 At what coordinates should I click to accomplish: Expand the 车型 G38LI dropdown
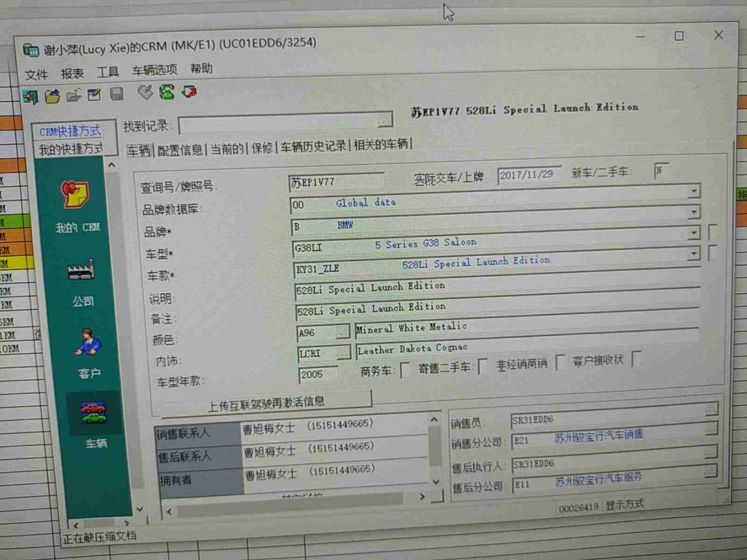click(x=693, y=233)
